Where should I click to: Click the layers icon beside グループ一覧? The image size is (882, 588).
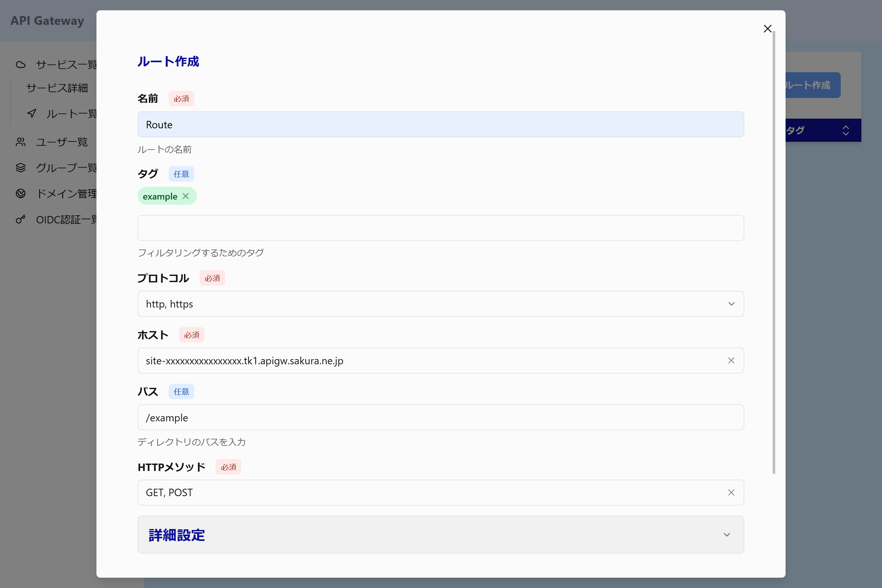[21, 168]
